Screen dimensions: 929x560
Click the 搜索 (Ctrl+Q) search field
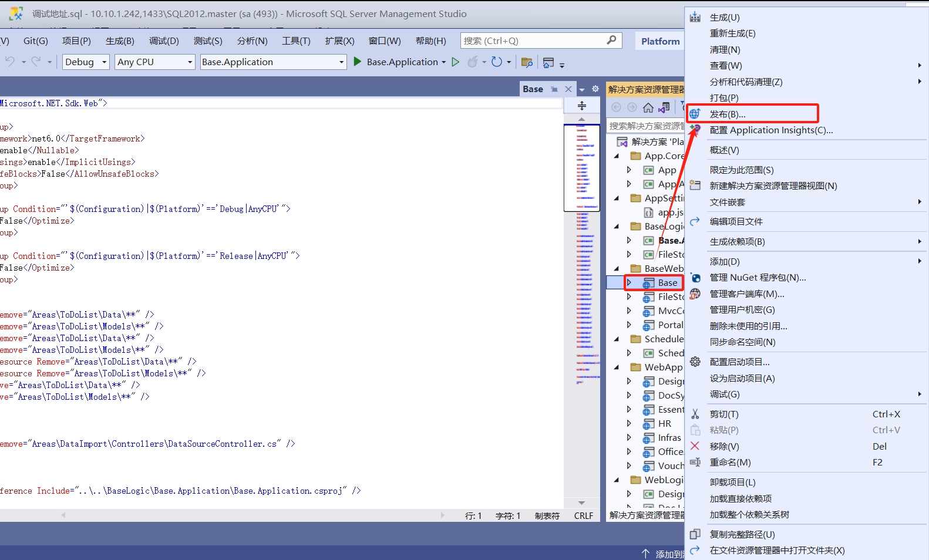540,41
